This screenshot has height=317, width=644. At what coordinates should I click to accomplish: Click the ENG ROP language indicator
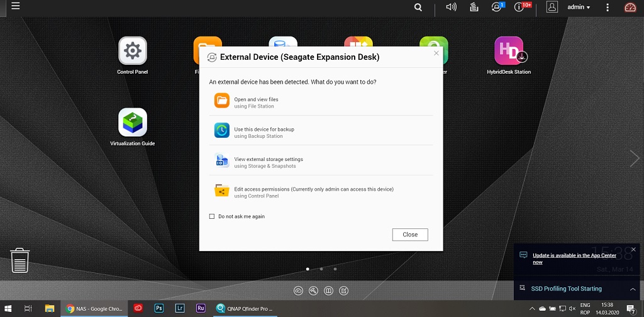click(x=586, y=309)
